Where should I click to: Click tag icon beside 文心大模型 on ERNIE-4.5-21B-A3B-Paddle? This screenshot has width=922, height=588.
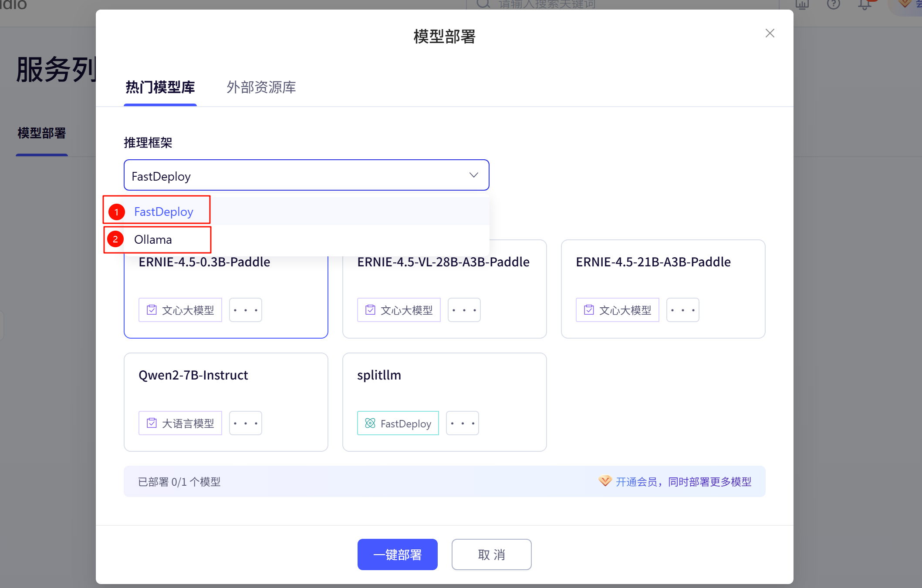tap(589, 310)
